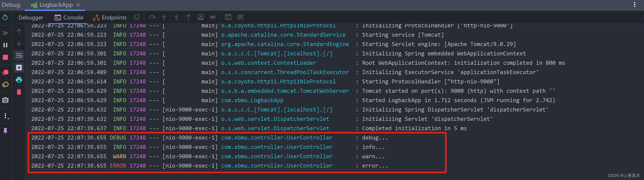
Task: Pause the running program
Action: point(5,45)
